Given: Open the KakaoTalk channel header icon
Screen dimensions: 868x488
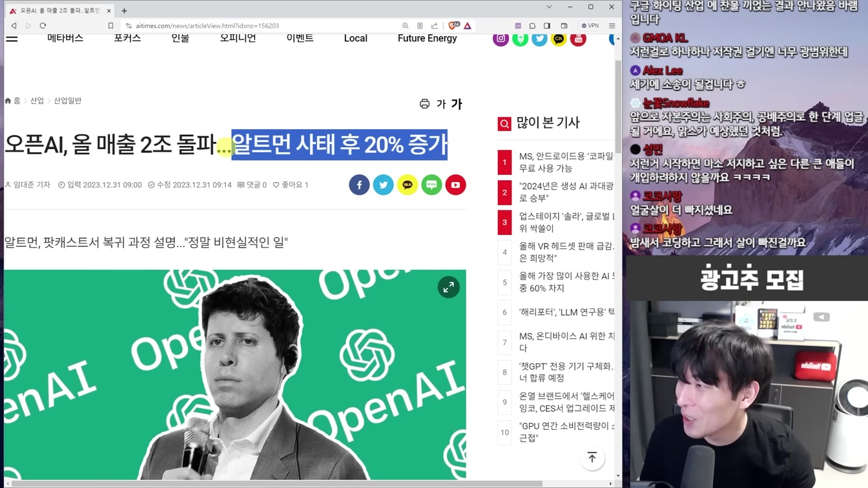Looking at the screenshot, I should 559,39.
